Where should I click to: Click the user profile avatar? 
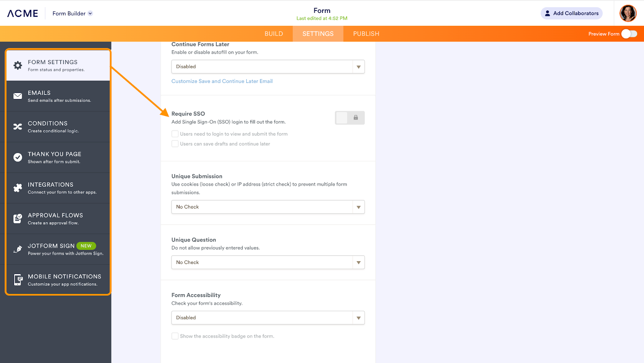[x=628, y=13]
